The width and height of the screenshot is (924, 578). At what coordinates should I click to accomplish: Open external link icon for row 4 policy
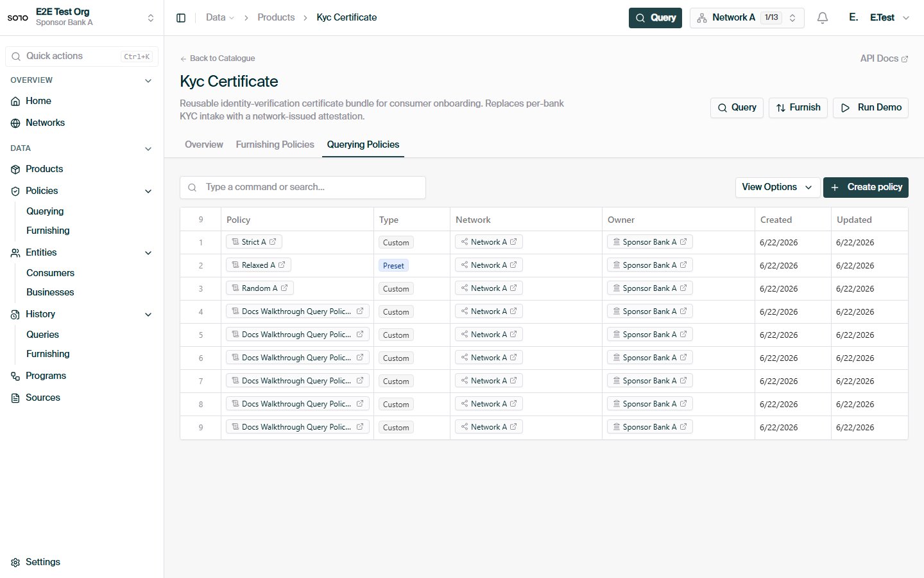360,311
